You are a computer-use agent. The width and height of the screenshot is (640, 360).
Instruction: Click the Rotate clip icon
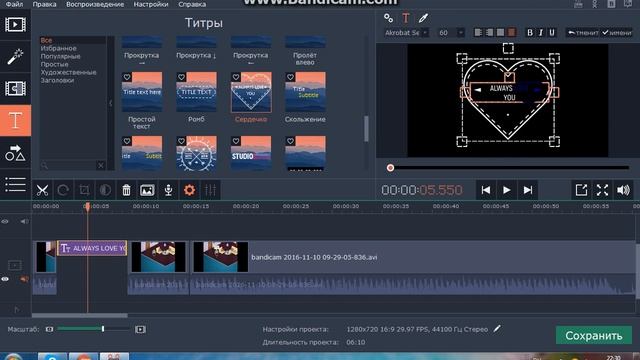pyautogui.click(x=63, y=190)
